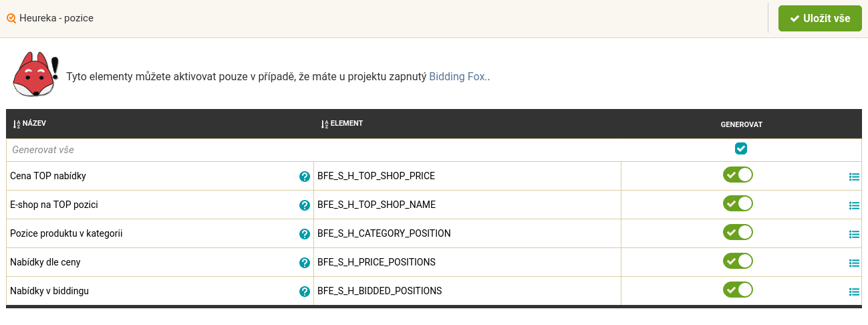Click help icon for Nabídky v biddingu
868x325 pixels.
pyautogui.click(x=305, y=292)
